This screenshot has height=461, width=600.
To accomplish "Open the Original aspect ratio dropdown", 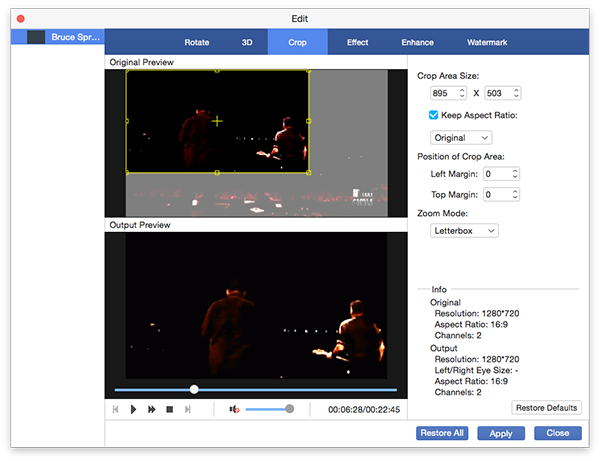I will (x=461, y=138).
